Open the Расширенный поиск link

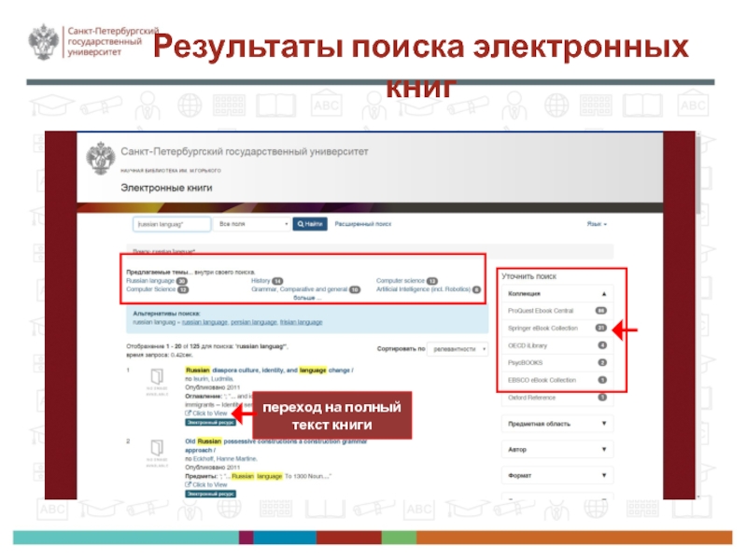pos(361,224)
